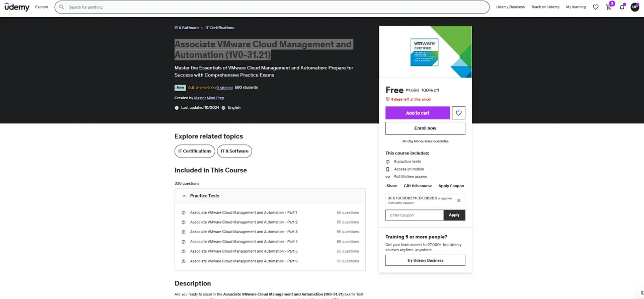The height and width of the screenshot is (299, 644).
Task: Focus the Search for anything box
Action: pyautogui.click(x=272, y=7)
